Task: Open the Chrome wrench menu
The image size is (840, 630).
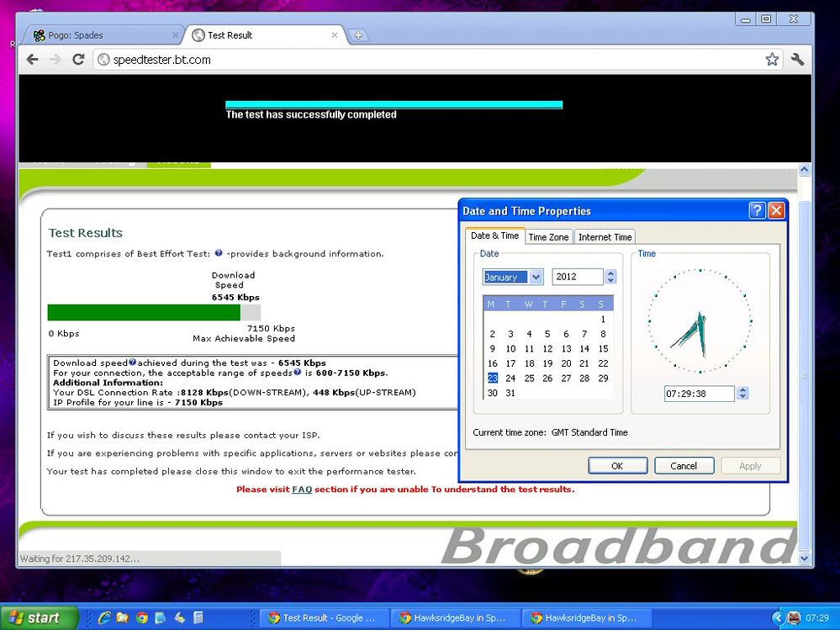Action: (x=797, y=60)
